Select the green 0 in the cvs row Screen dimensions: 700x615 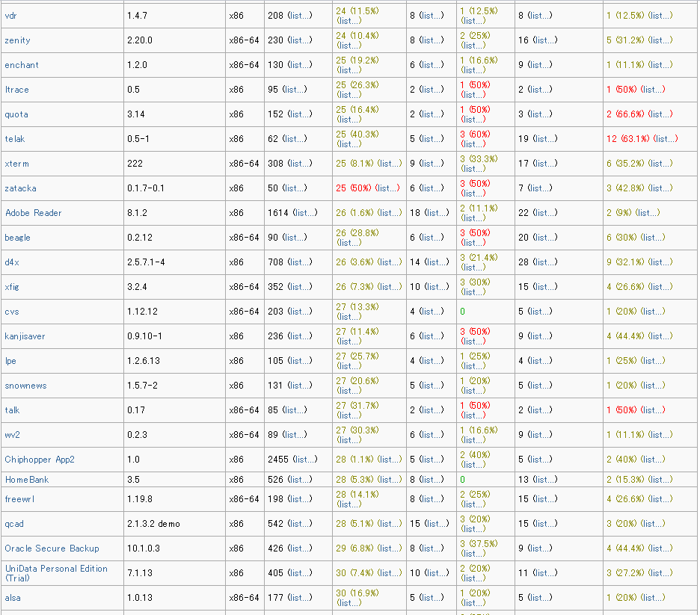point(462,312)
